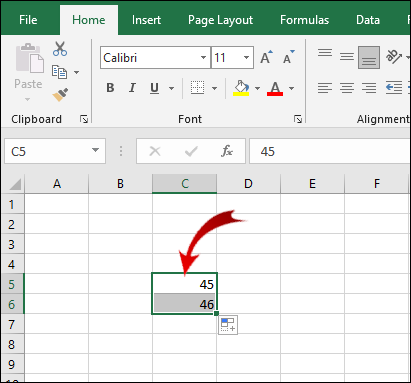
Task: Open the File tab
Action: [x=28, y=20]
